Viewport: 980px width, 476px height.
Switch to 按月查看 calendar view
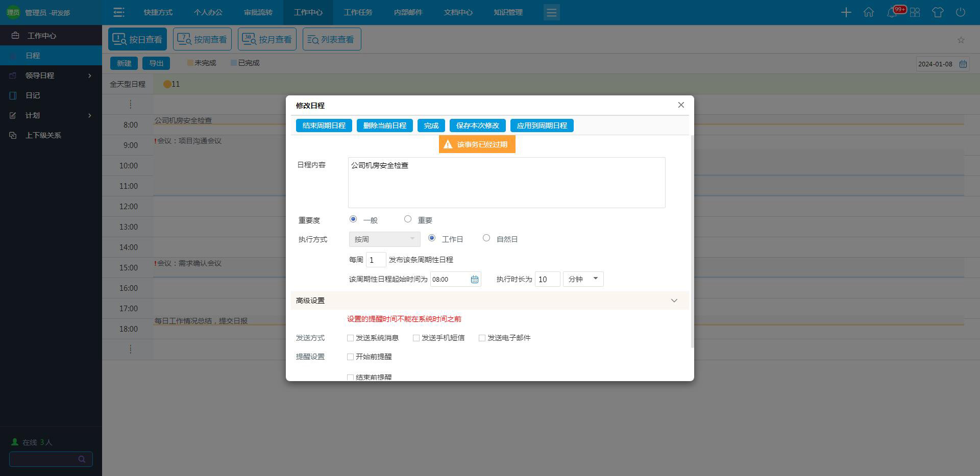click(267, 39)
